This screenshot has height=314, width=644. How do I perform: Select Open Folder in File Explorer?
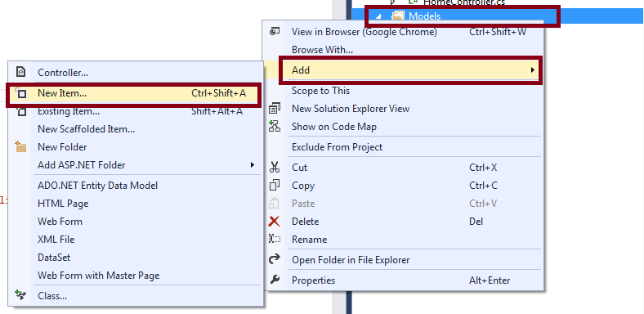coord(351,260)
